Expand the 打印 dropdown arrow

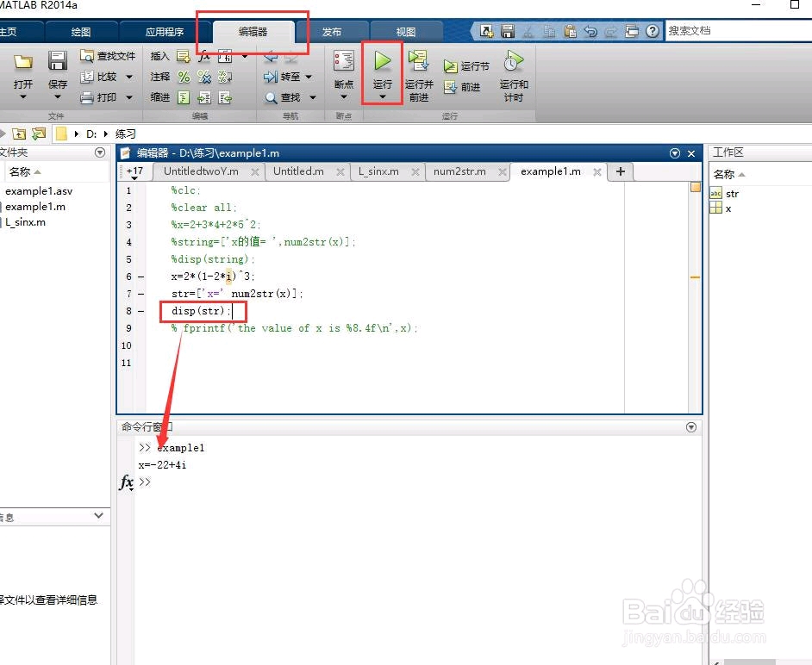129,97
